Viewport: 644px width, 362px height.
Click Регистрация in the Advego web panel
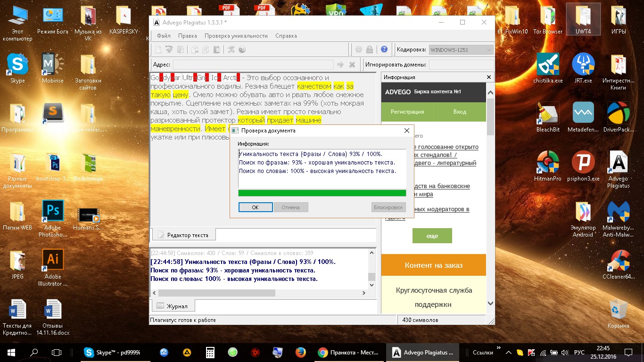point(407,112)
